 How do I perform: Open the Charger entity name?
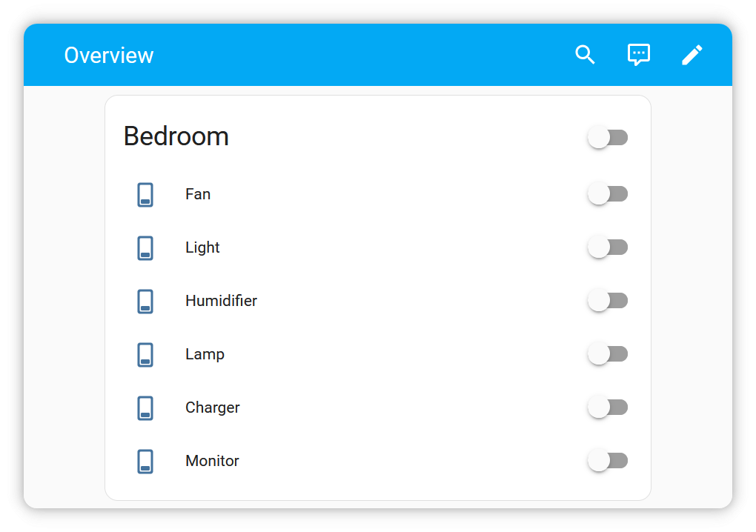tap(213, 408)
